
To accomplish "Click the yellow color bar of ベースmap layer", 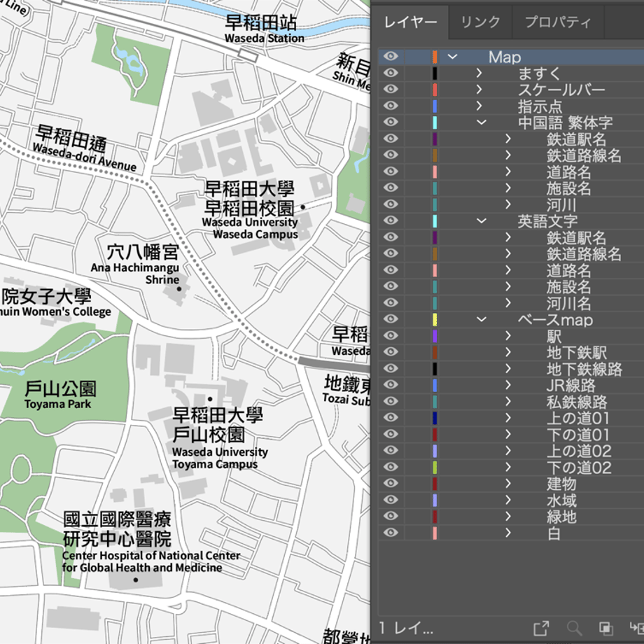I will coord(435,319).
